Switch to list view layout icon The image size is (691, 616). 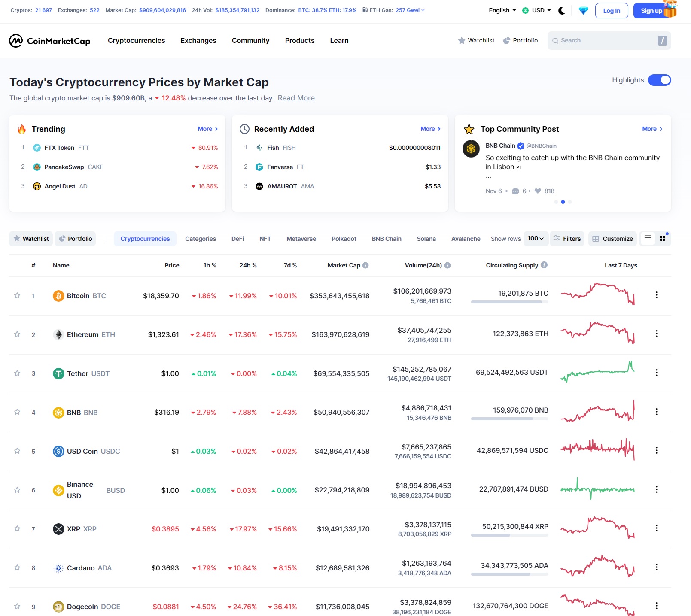coord(648,238)
